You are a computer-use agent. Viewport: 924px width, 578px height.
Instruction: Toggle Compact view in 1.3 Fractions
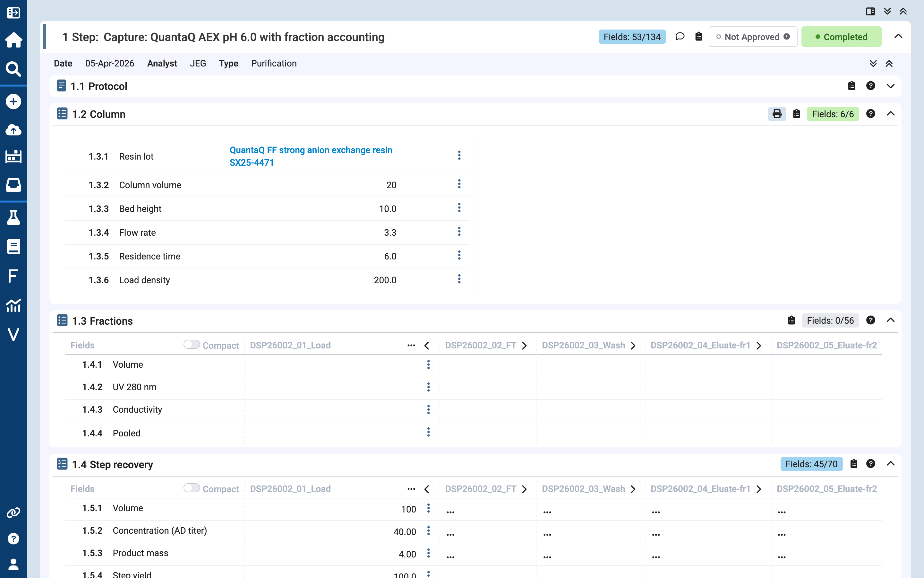point(192,345)
